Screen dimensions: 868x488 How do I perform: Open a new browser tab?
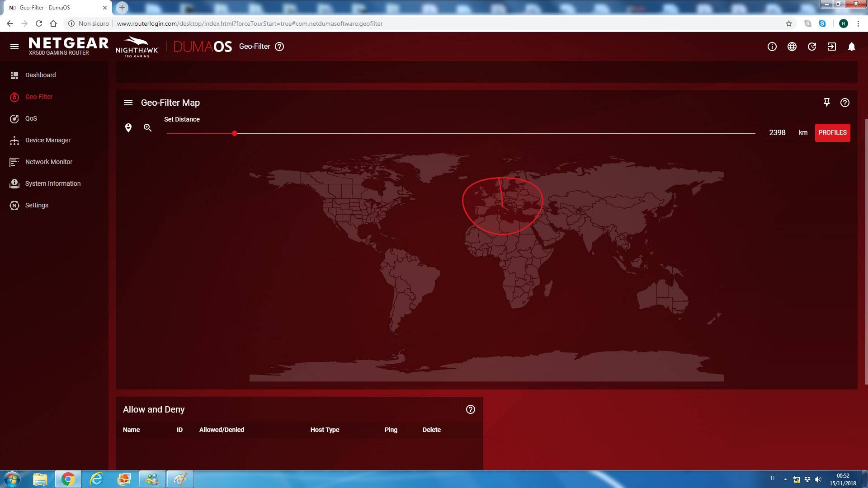pyautogui.click(x=122, y=8)
